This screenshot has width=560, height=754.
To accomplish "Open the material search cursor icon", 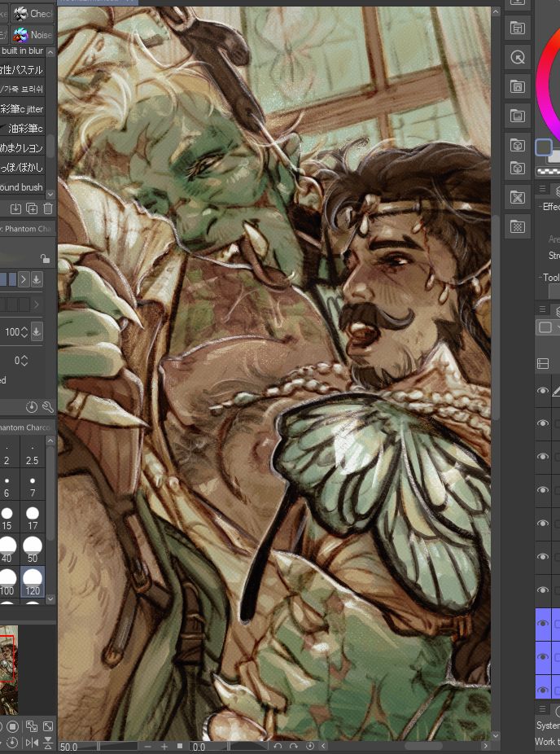I will point(517,58).
